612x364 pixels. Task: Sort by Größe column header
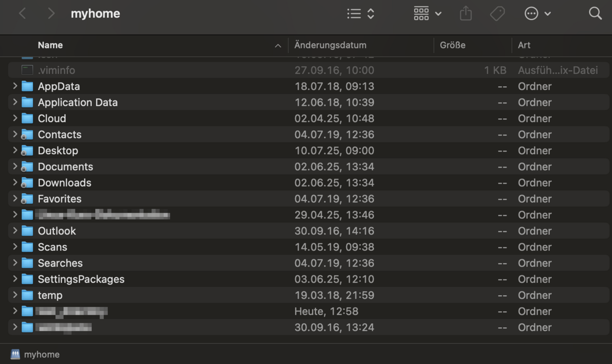tap(452, 45)
